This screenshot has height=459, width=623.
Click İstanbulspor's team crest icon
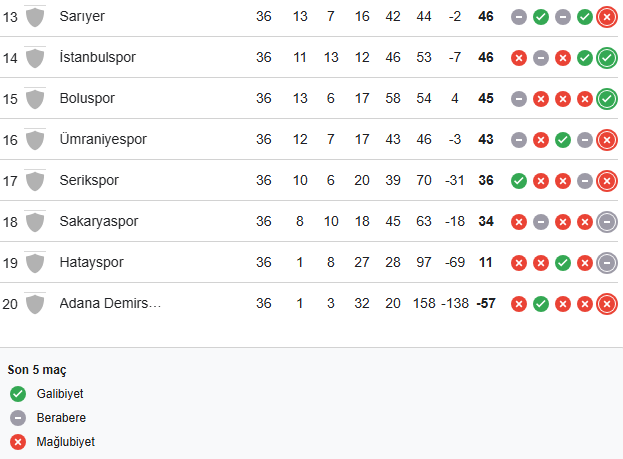[x=35, y=58]
